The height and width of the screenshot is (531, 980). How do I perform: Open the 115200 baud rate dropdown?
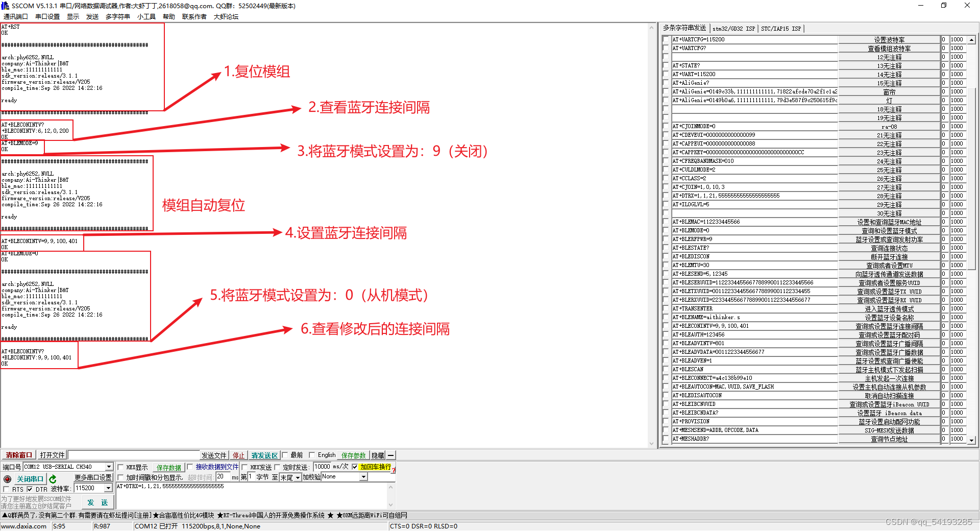click(x=108, y=489)
